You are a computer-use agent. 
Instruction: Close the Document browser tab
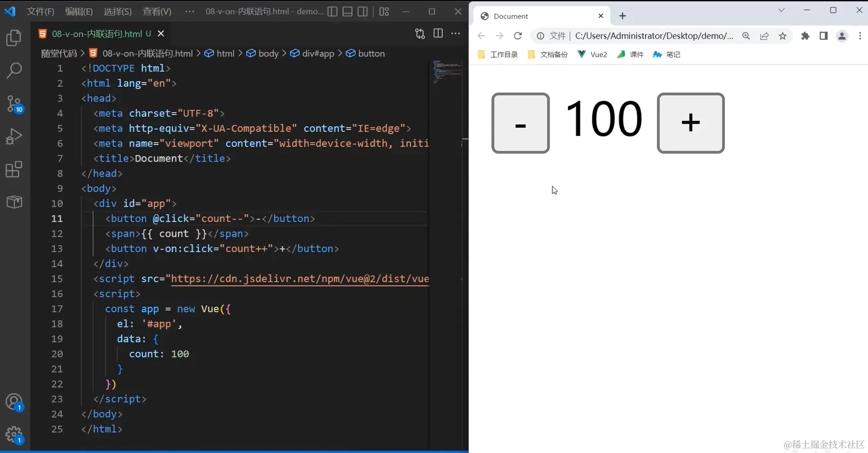click(601, 16)
